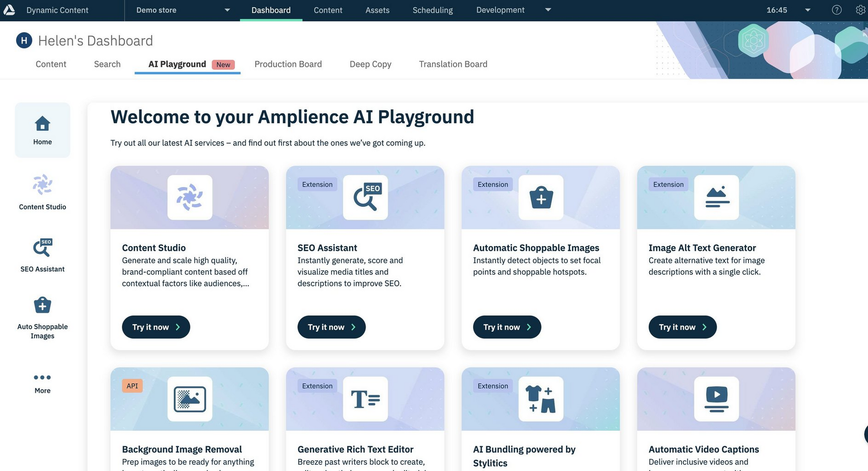
Task: Click Extension badge on Alt Text card
Action: point(668,184)
